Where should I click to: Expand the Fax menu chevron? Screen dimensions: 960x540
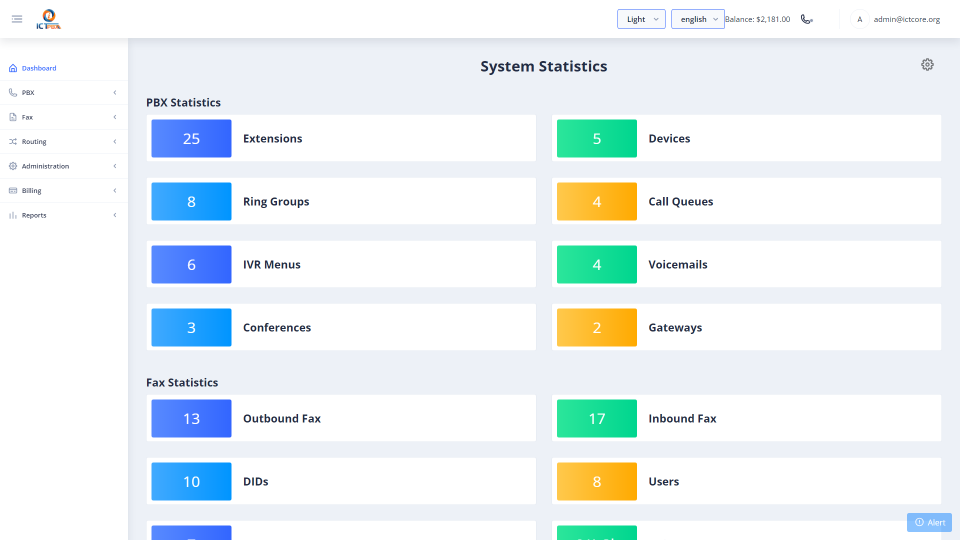[114, 117]
